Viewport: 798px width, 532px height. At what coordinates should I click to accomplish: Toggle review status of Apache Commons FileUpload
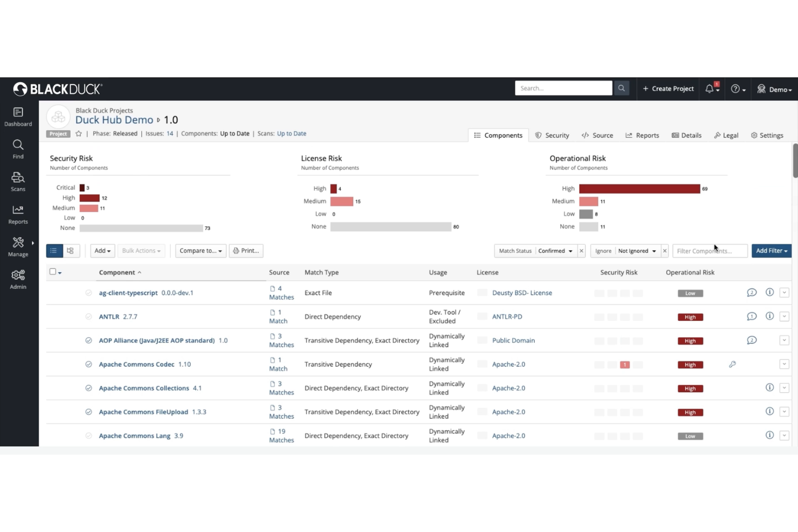88,412
